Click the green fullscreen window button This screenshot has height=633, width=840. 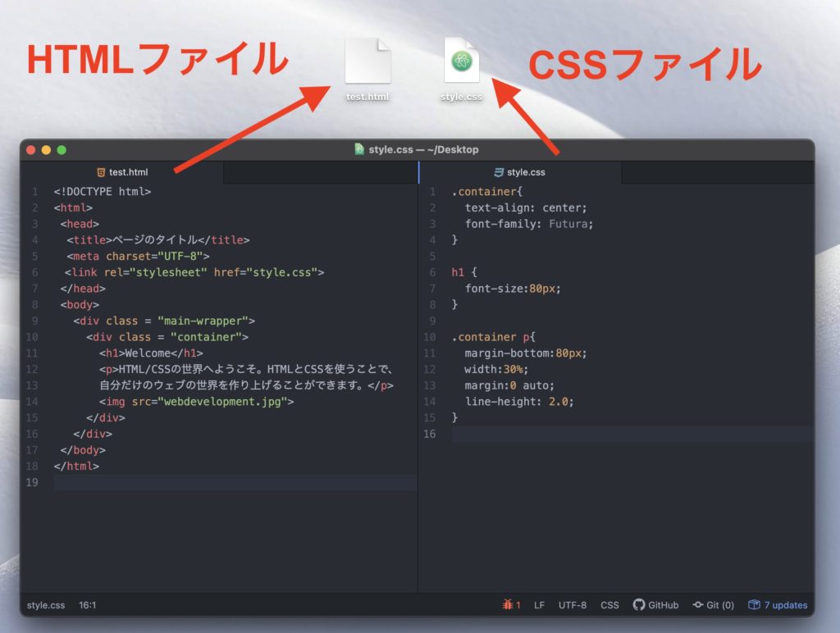point(62,150)
